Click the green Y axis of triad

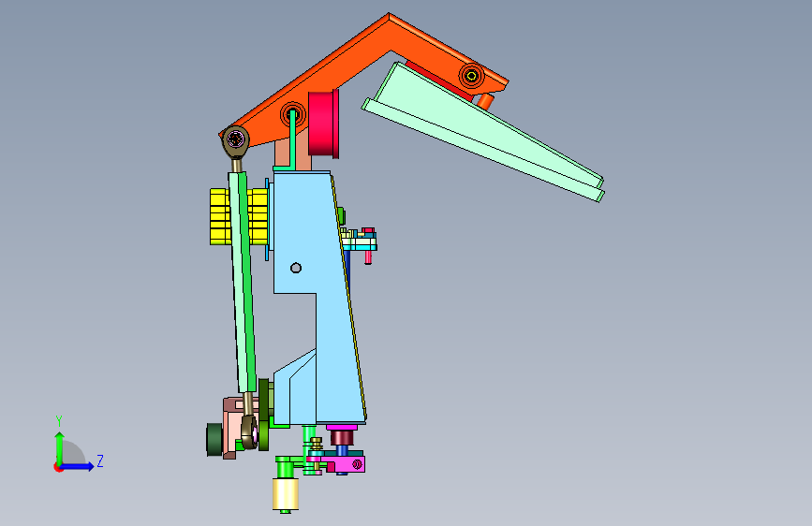(60, 447)
